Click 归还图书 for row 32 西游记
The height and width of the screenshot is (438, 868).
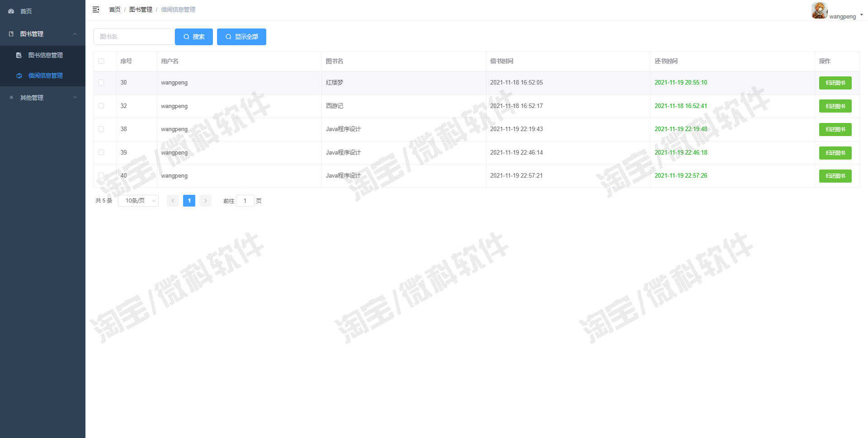click(x=835, y=106)
